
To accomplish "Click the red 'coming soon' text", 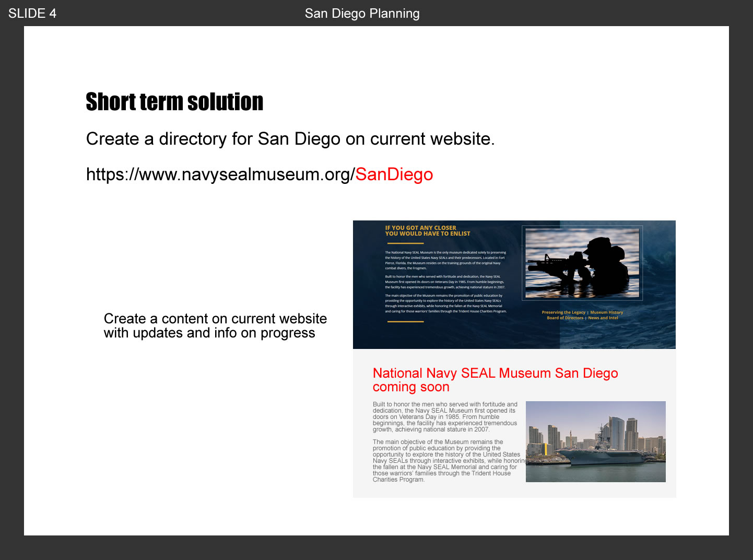I will tap(411, 387).
